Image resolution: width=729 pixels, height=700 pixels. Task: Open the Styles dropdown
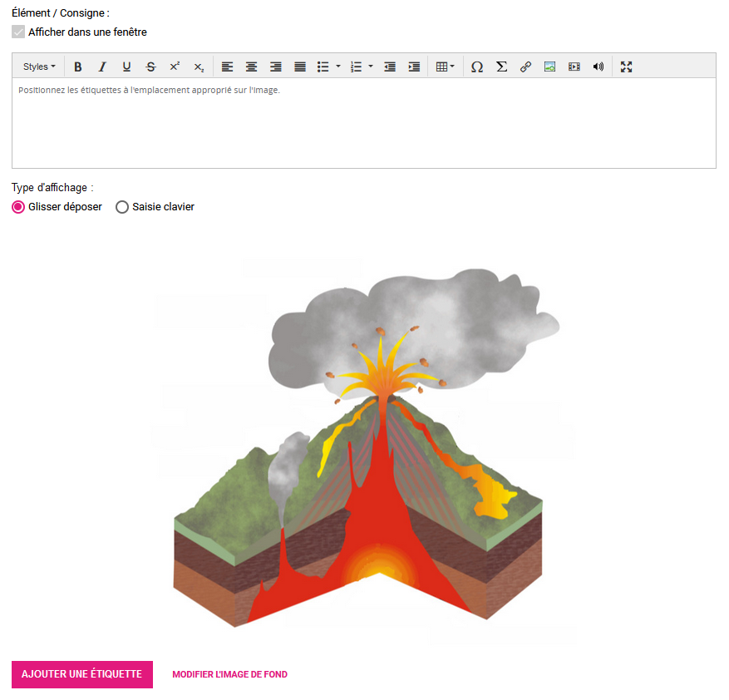(x=39, y=67)
